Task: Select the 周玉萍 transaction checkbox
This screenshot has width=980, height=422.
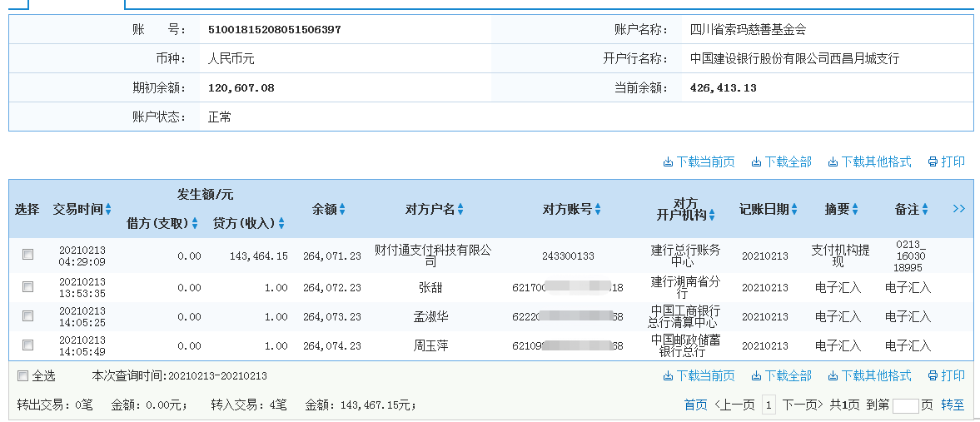Action: point(28,345)
